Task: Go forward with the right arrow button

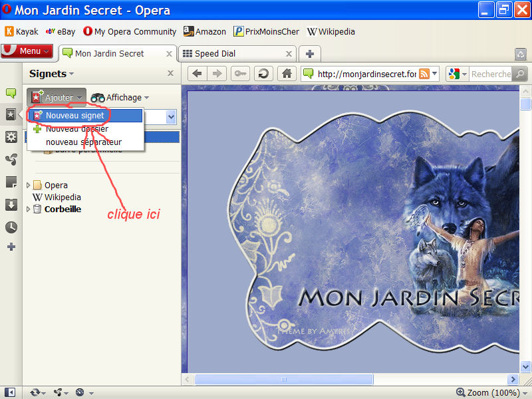Action: 217,74
